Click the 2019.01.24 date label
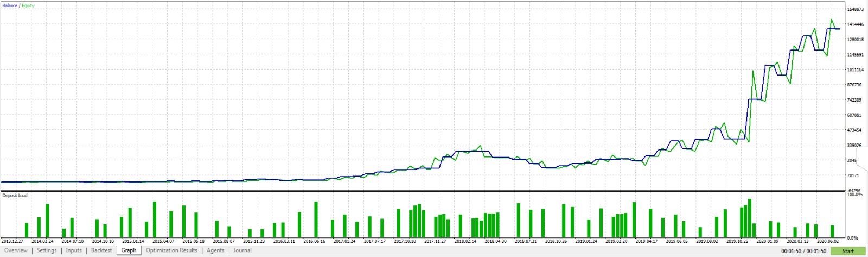The image size is (868, 257). 586,241
